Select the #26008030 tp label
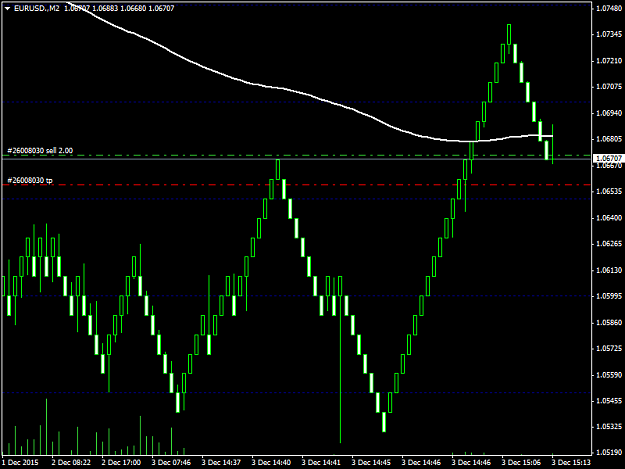The height and width of the screenshot is (469, 625). (30, 181)
